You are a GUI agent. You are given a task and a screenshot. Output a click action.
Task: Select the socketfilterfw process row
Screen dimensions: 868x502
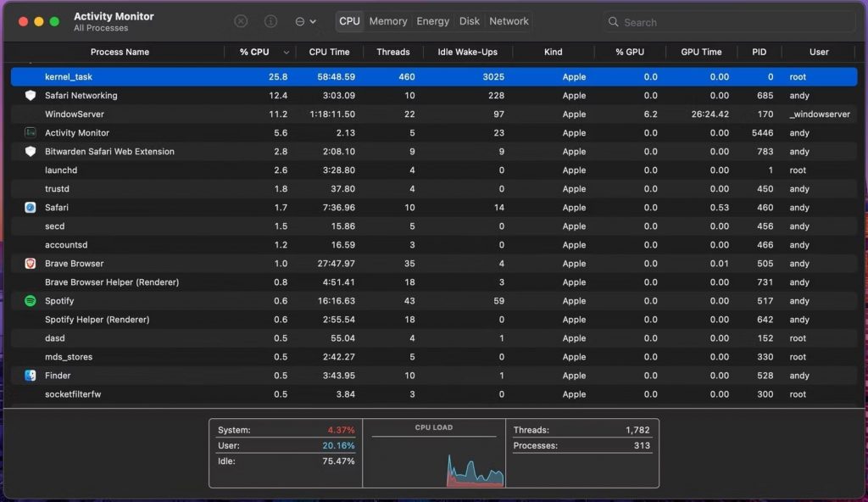click(x=434, y=394)
